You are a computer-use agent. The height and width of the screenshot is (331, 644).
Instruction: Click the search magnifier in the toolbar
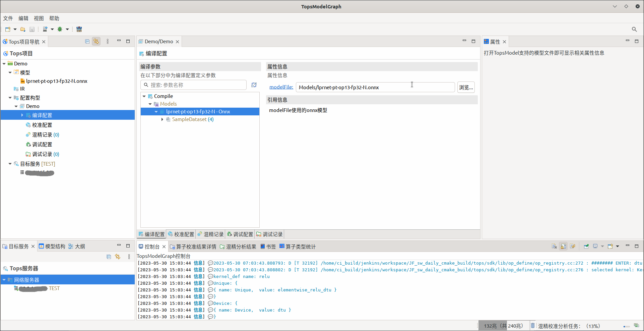coord(634,29)
